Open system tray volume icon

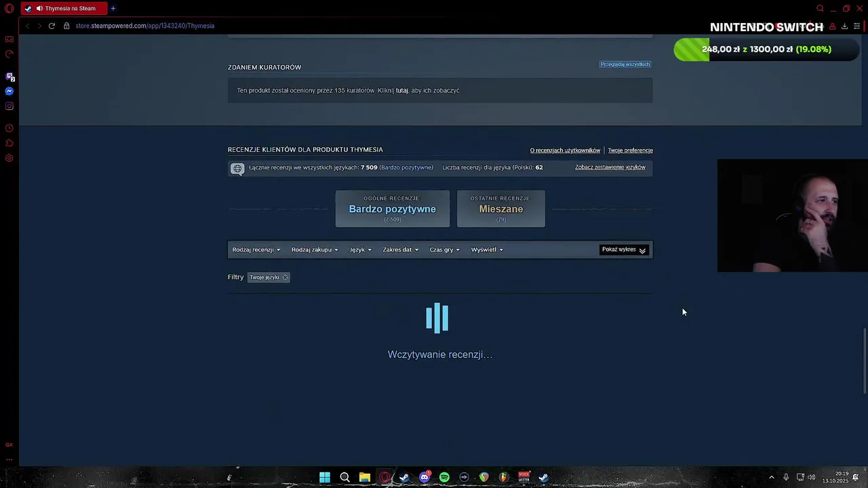point(812,477)
